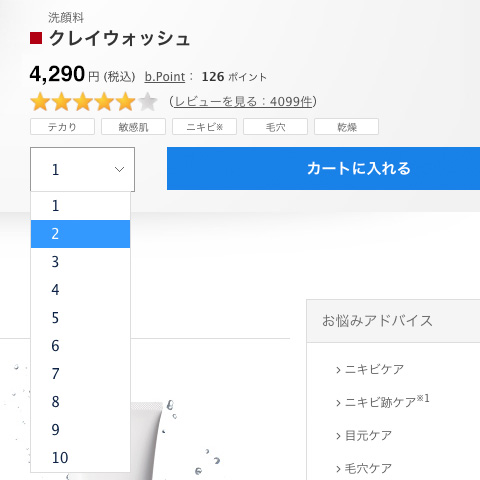Choose quantity 10 in the dropdown list
This screenshot has width=480, height=480.
click(80, 458)
